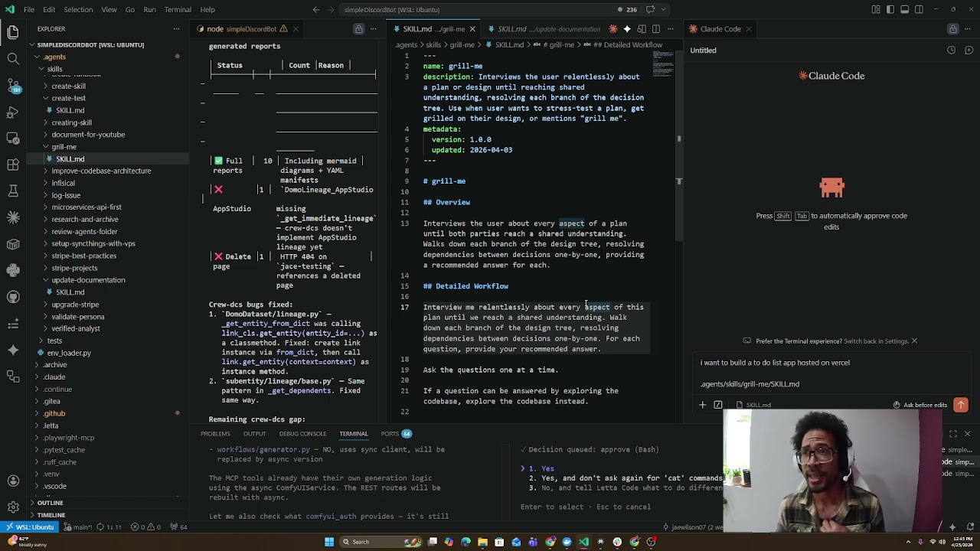Split the SKILL.md editor right

[655, 29]
